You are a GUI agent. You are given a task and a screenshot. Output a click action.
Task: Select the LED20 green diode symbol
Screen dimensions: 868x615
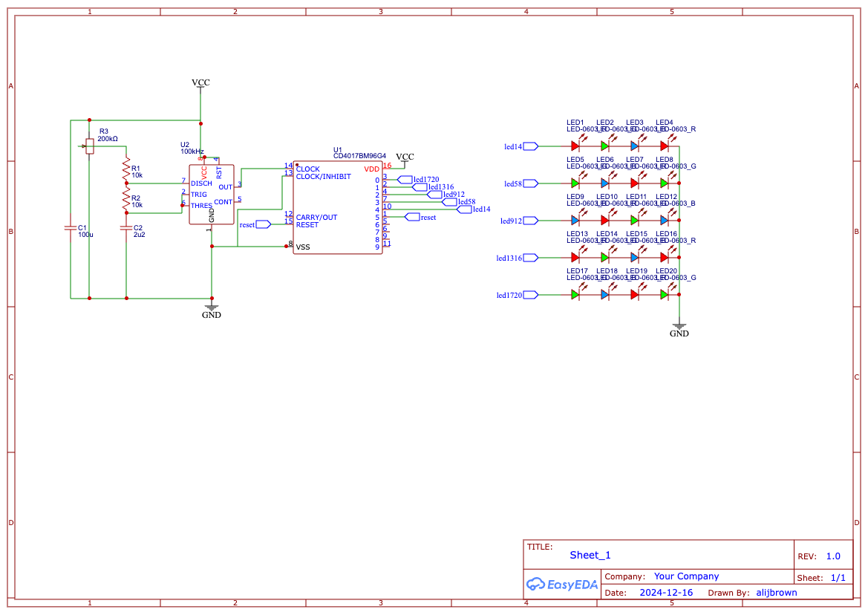click(x=665, y=295)
